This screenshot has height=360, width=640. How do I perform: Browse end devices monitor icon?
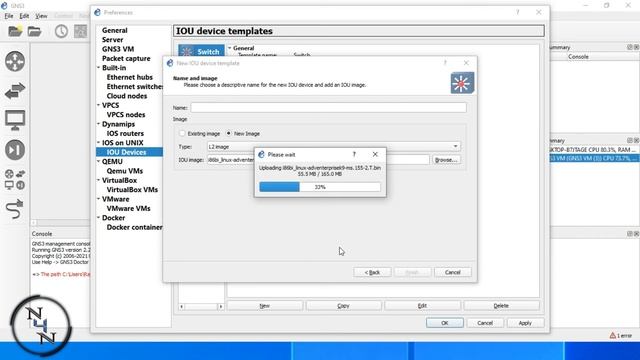pyautogui.click(x=15, y=120)
